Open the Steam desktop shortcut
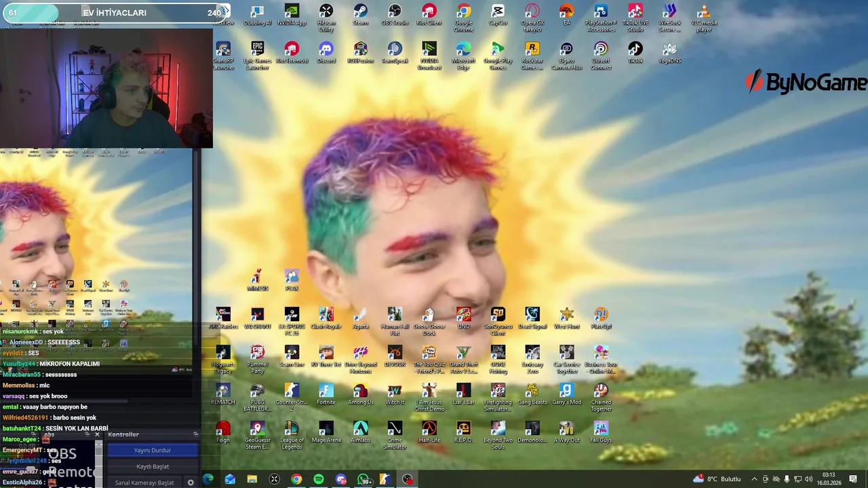The width and height of the screenshot is (868, 488). (360, 15)
